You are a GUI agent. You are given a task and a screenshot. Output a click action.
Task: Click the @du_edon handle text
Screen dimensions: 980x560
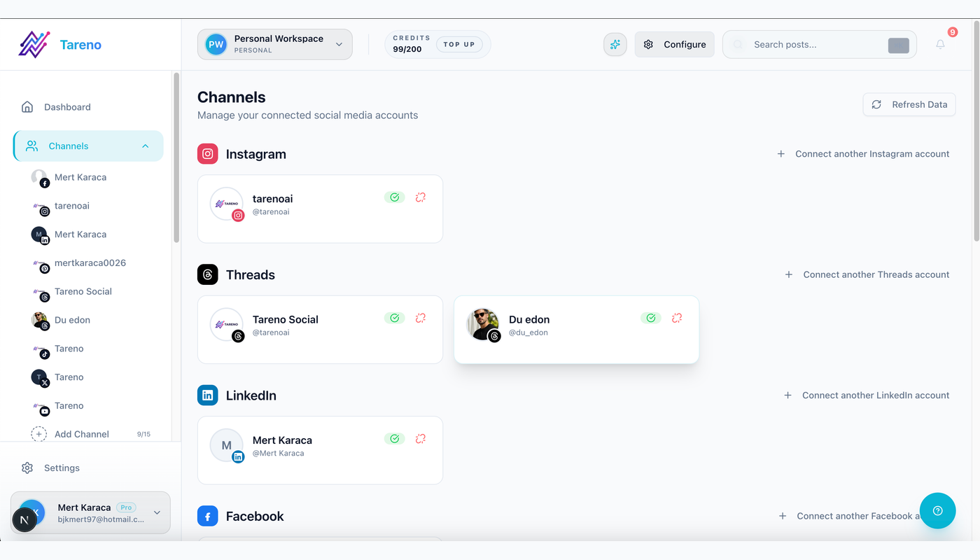(x=528, y=332)
